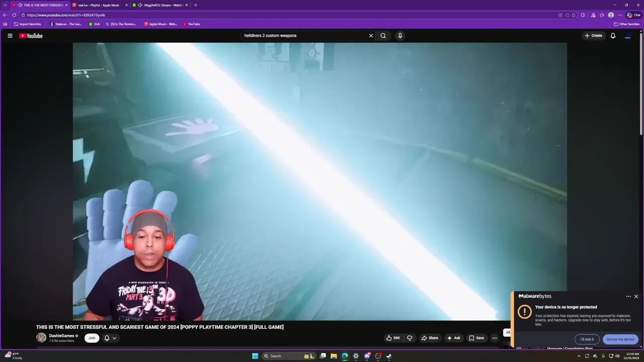
Task: Open more actions ellipsis under video
Action: (x=495, y=338)
